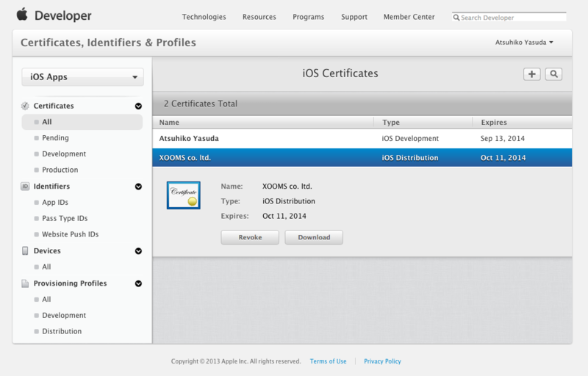Click the certificate thumbnail image

pos(183,195)
